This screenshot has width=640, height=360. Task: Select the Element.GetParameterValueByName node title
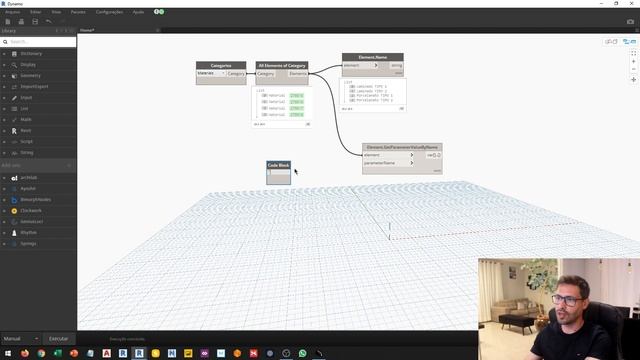pyautogui.click(x=402, y=147)
